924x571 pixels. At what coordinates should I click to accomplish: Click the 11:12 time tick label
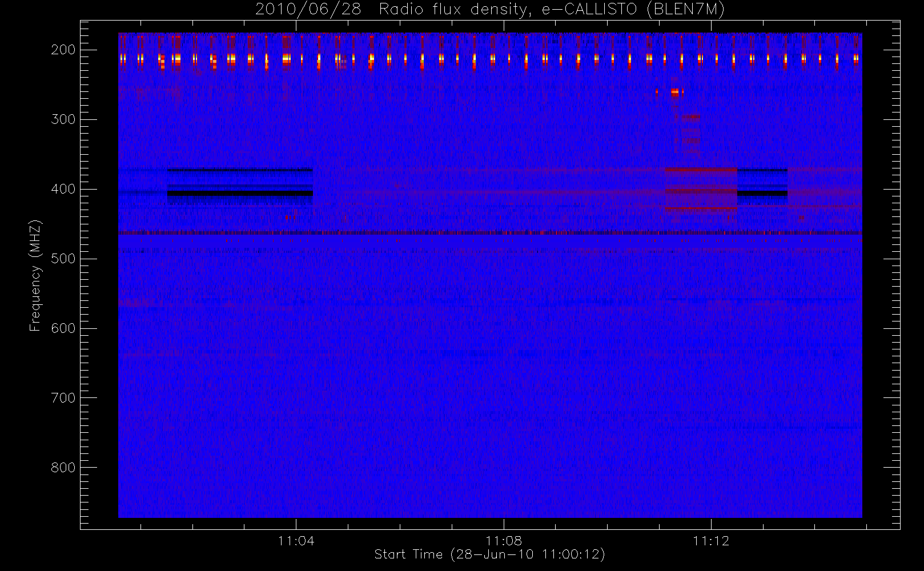(x=711, y=541)
